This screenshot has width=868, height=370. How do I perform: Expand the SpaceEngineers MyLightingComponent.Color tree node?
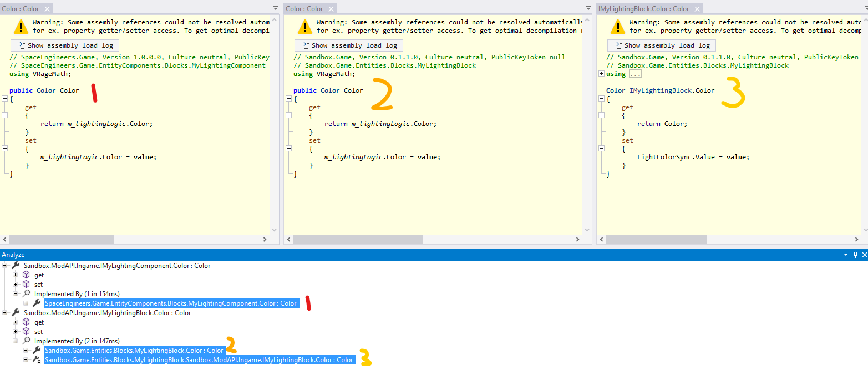26,303
